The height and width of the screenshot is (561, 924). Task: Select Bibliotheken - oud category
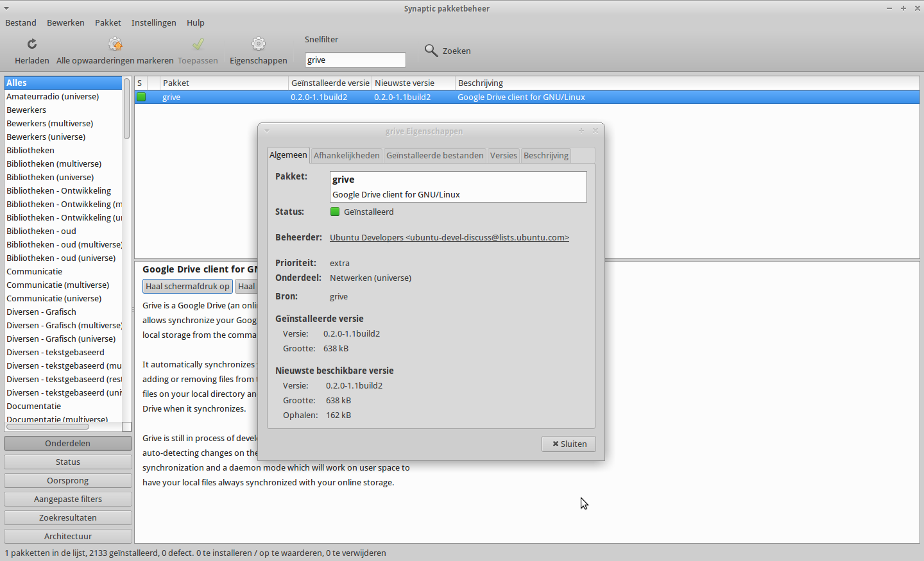click(x=63, y=231)
